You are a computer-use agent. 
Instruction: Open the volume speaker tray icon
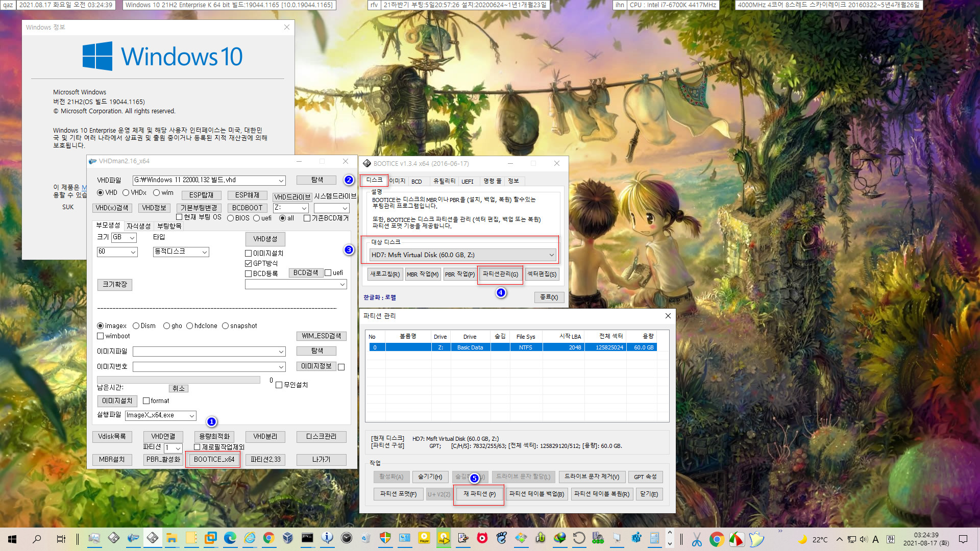click(864, 539)
